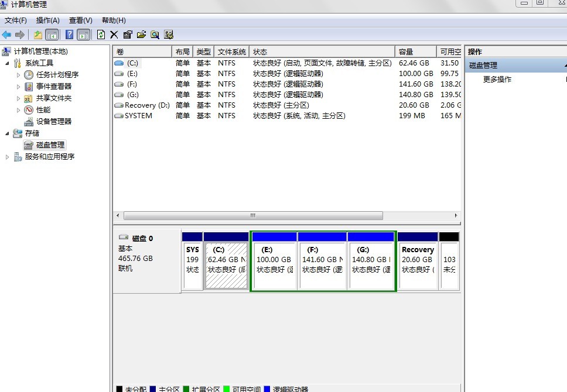Click the 计算机管理(本地) root icon
567x392 pixels.
(x=6, y=51)
